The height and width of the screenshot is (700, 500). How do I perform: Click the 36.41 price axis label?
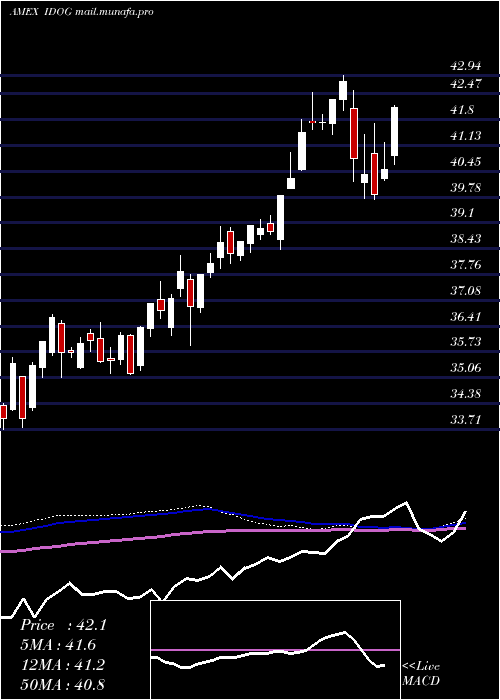466,317
